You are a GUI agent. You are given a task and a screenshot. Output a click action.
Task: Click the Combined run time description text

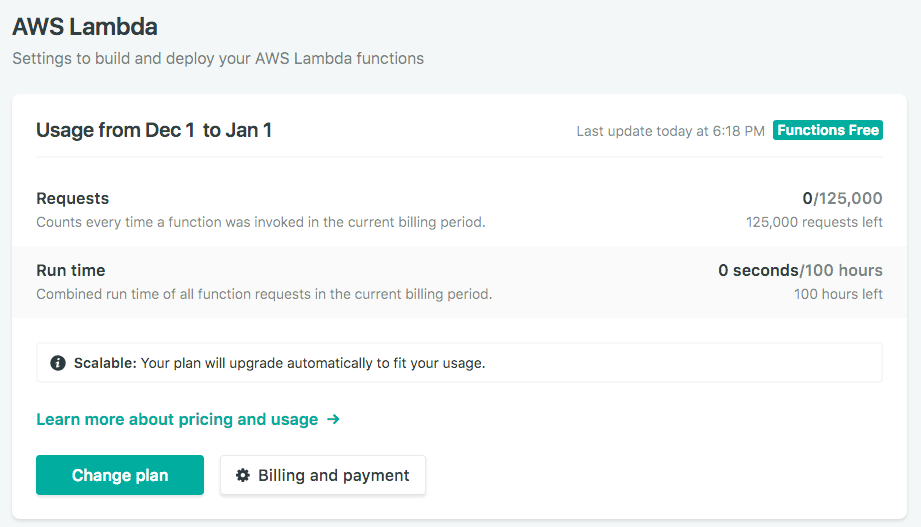(264, 294)
